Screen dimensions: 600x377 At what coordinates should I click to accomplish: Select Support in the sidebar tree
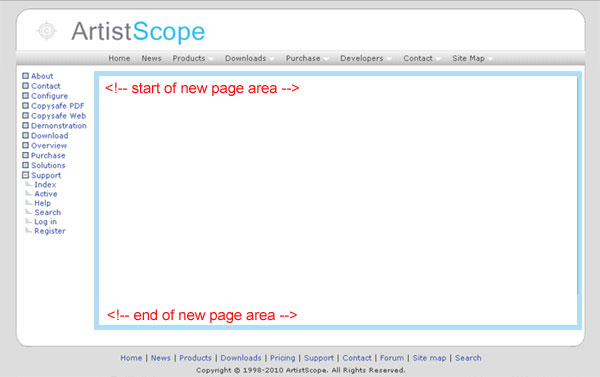(46, 175)
